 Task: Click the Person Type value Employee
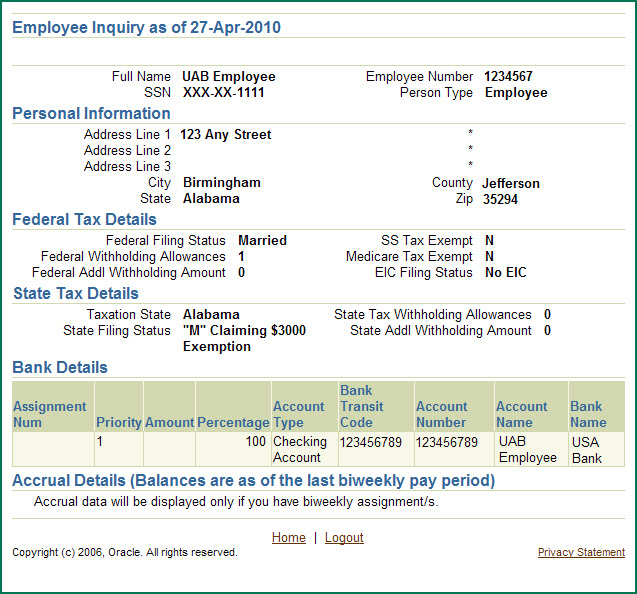click(516, 92)
